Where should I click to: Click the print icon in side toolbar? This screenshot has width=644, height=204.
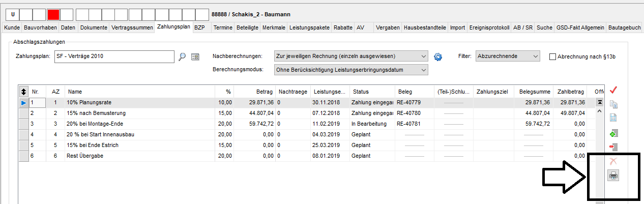[613, 176]
